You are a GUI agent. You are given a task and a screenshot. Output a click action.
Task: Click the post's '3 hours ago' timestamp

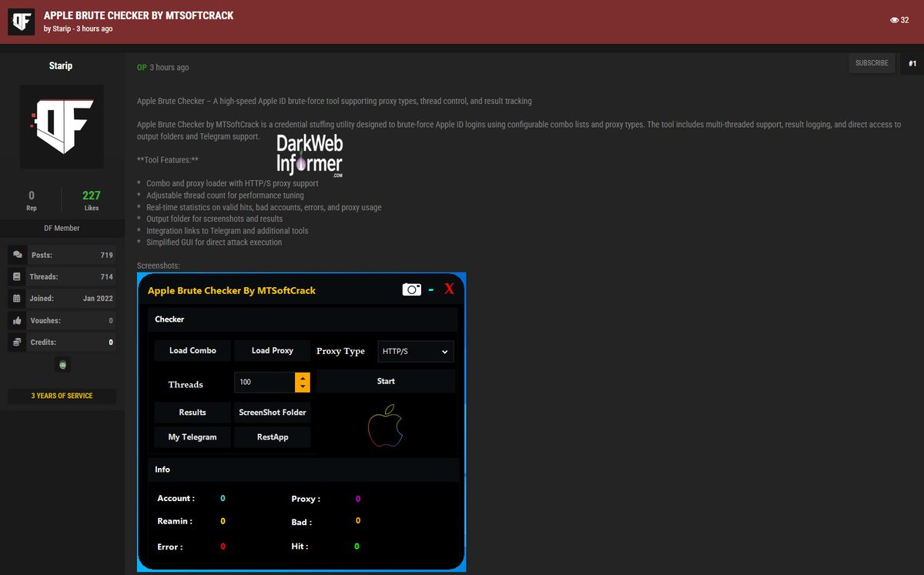tap(169, 68)
